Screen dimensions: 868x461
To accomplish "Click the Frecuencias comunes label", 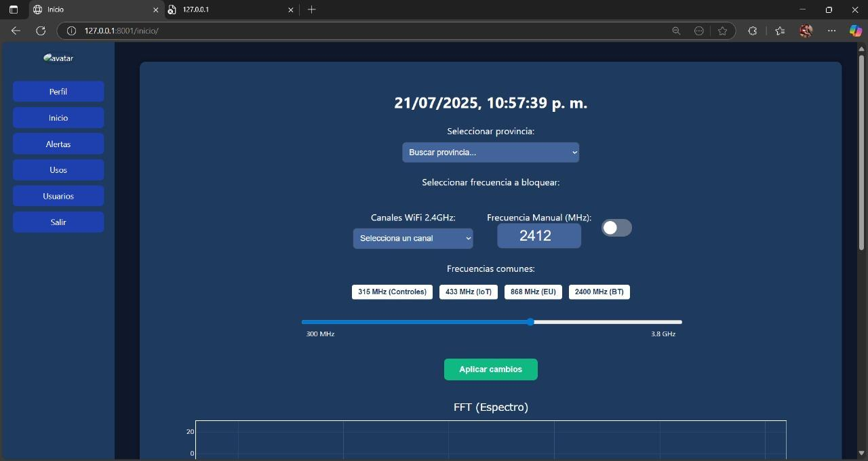I will click(491, 268).
